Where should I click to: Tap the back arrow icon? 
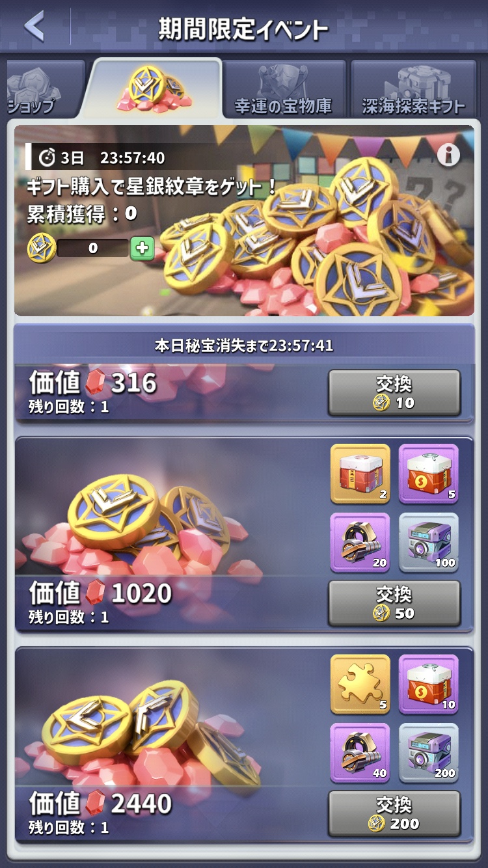(x=34, y=27)
